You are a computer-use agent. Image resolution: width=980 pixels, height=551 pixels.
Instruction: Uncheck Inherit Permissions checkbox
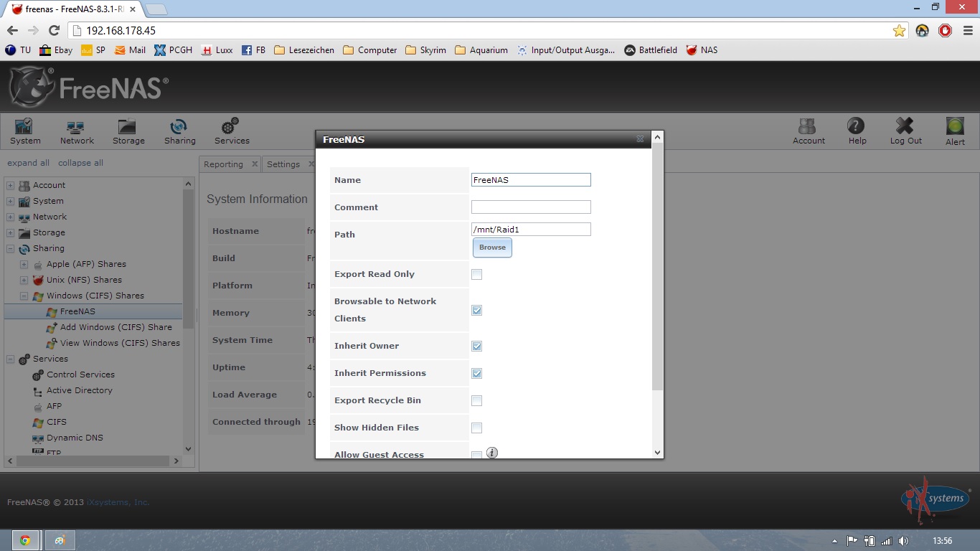point(476,373)
